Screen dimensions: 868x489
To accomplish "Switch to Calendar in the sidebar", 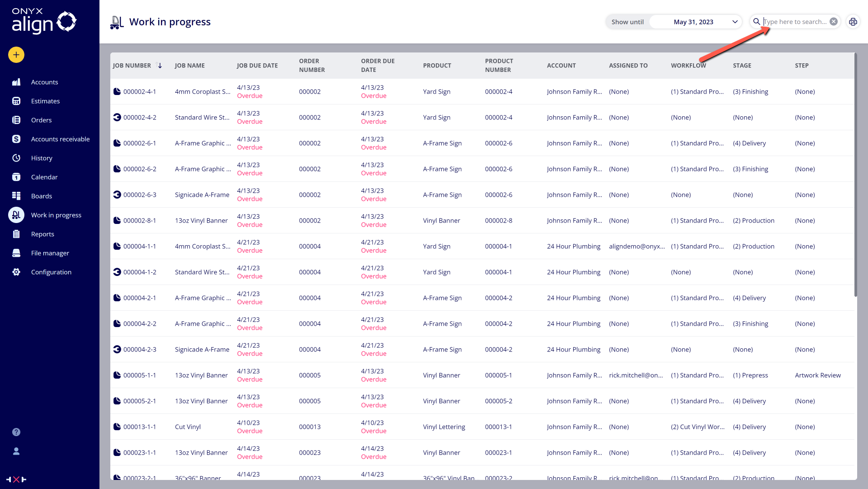I will pyautogui.click(x=44, y=177).
